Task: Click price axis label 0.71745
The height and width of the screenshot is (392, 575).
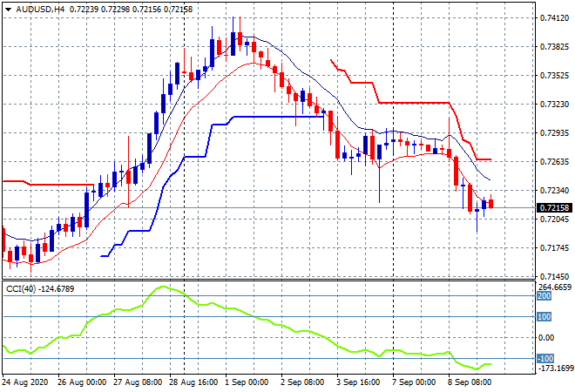Action: (x=554, y=248)
